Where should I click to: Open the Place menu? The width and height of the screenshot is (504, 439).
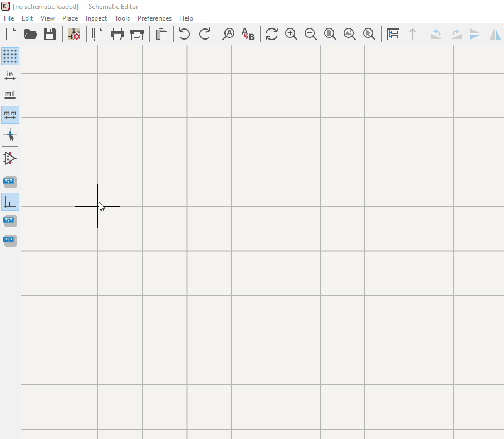(x=70, y=18)
